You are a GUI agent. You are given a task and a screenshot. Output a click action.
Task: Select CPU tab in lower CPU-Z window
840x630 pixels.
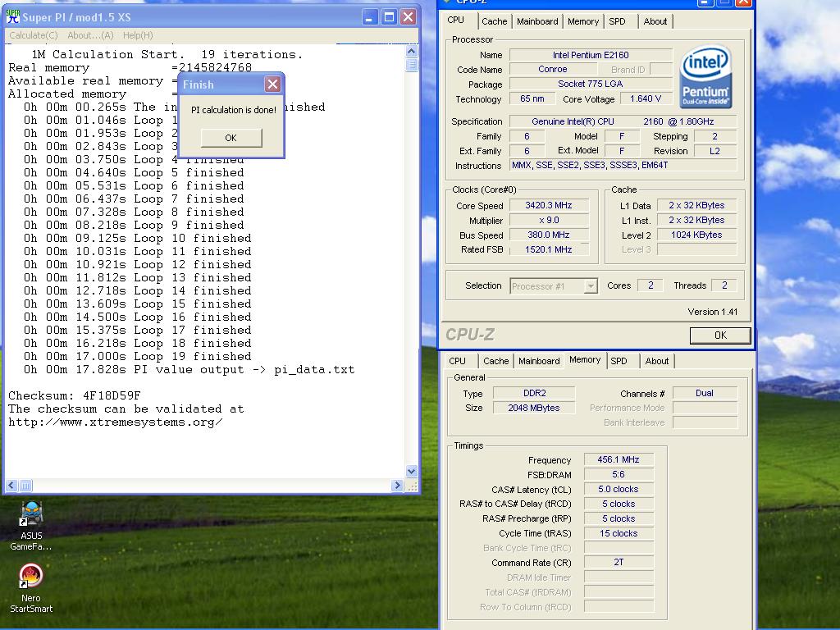(x=458, y=361)
